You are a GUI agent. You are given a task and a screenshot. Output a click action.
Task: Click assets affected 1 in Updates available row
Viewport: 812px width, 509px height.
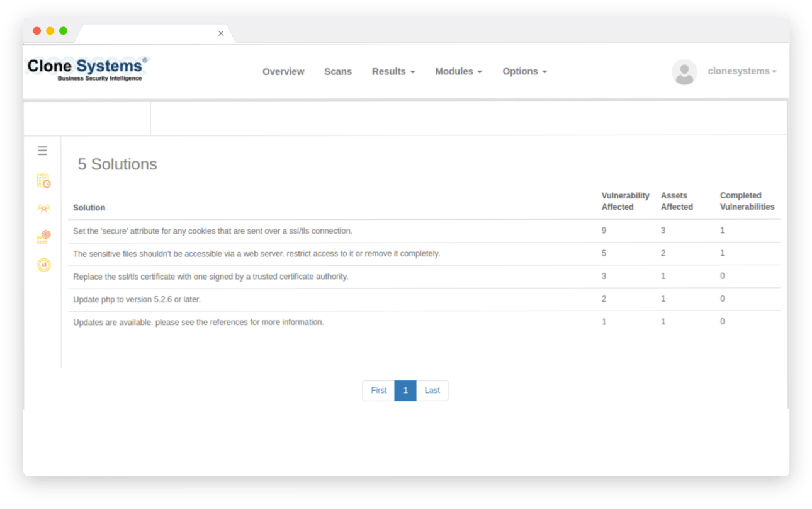coord(663,321)
